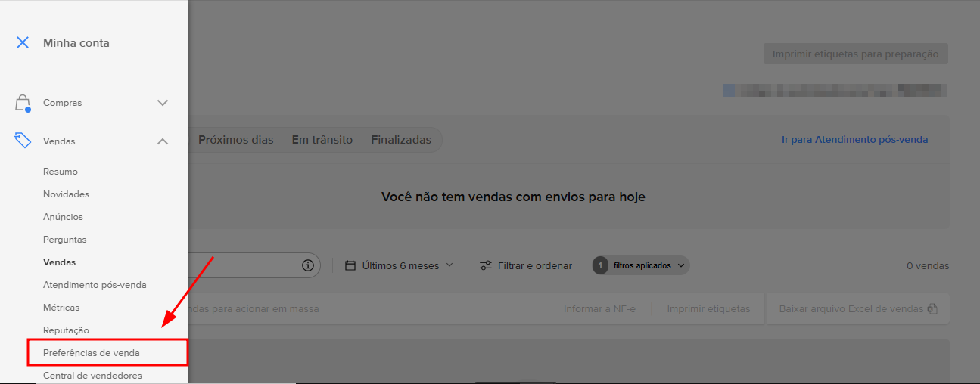Click the Filtrar e ordenar sliders icon
The height and width of the screenshot is (384, 980).
coord(486,265)
